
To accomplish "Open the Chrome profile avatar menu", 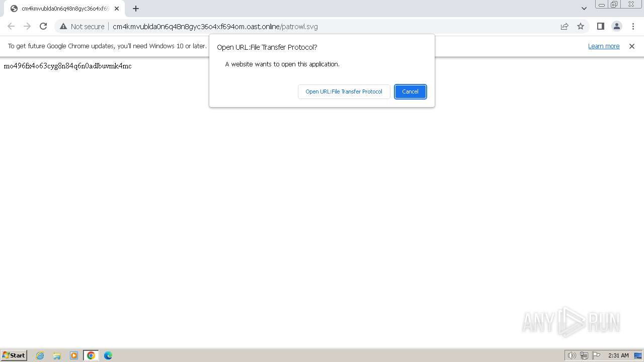I will tap(616, 26).
